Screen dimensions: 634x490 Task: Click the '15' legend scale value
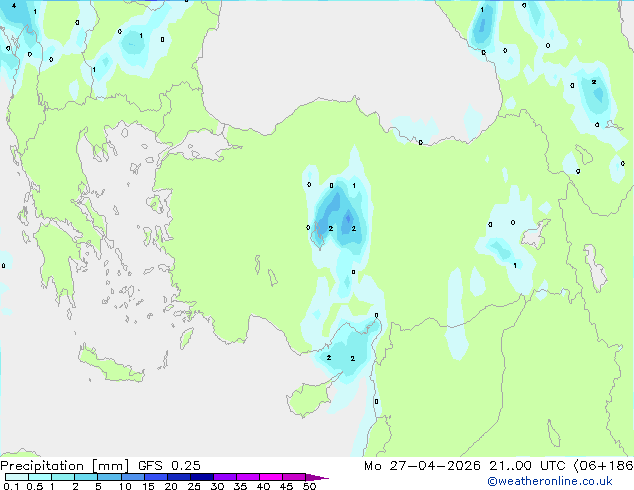coord(148,486)
